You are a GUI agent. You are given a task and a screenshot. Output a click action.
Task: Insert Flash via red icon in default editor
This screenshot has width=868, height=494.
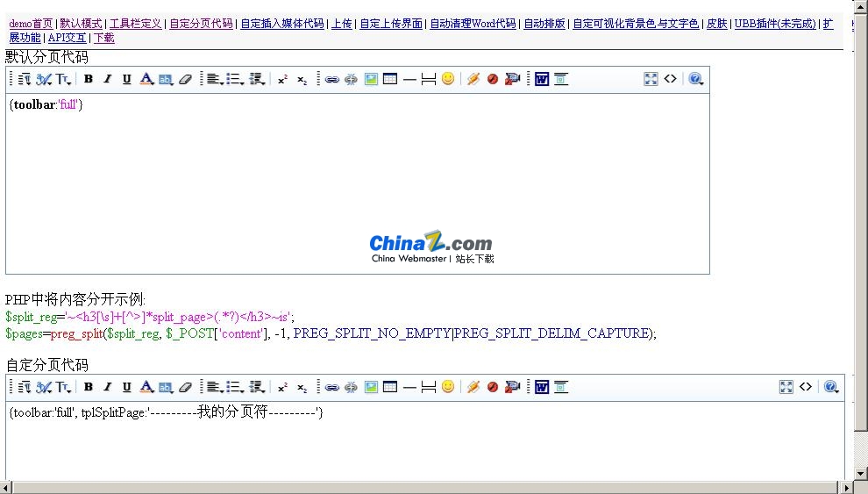493,79
